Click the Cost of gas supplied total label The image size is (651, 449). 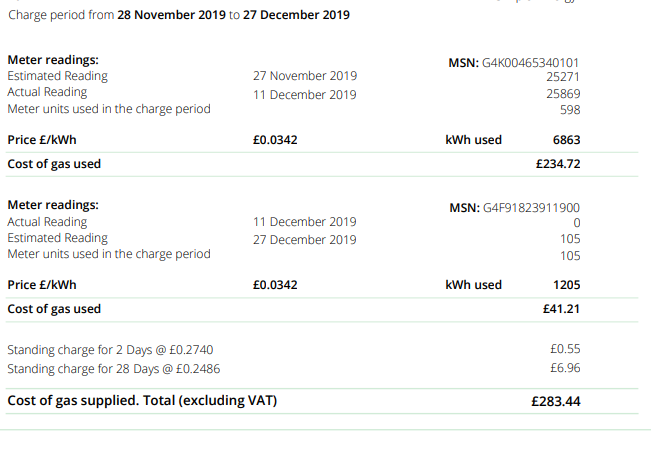click(142, 401)
